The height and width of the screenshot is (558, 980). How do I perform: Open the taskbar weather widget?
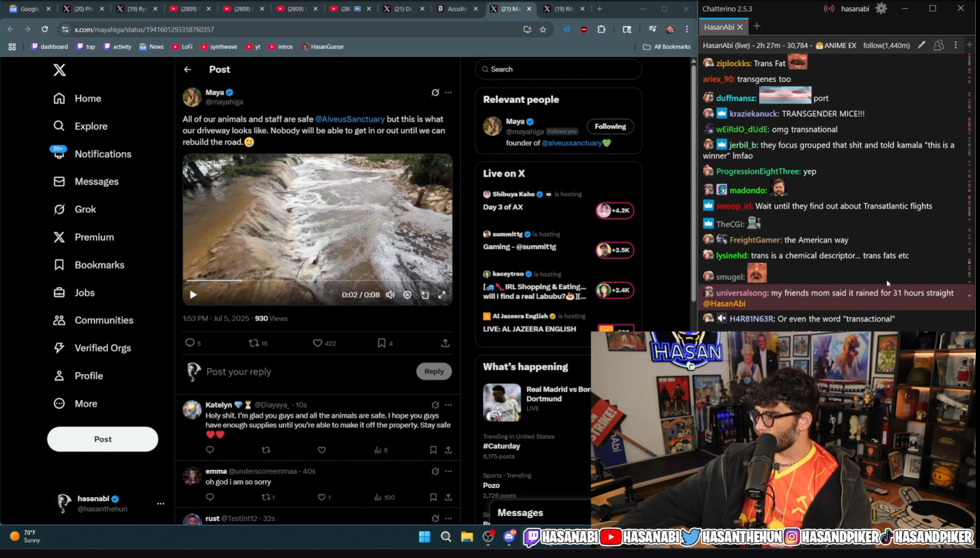point(26,536)
